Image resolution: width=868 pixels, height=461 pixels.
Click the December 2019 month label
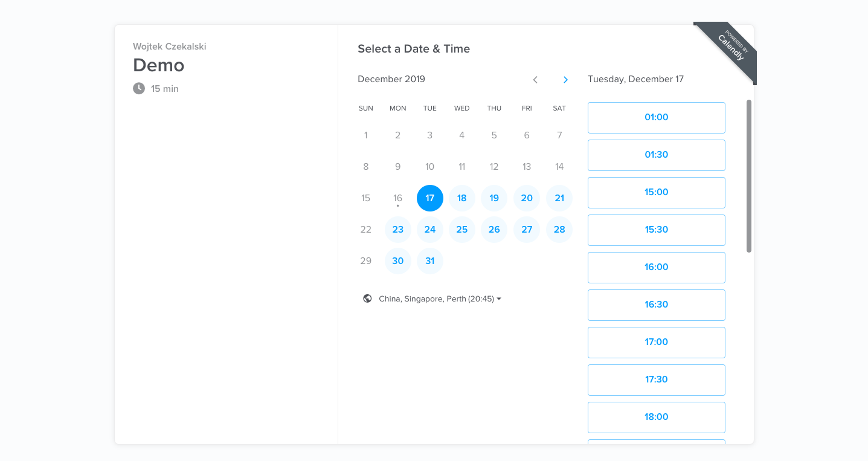point(391,79)
